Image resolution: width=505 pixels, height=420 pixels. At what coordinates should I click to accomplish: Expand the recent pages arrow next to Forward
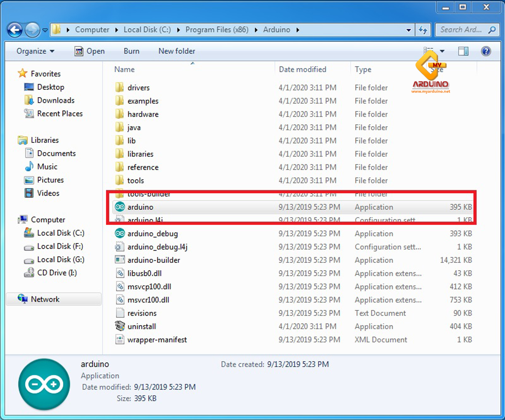click(45, 30)
